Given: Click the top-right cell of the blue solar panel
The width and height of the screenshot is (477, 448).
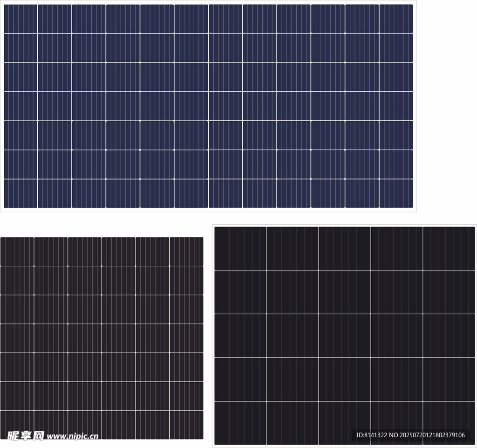Looking at the screenshot, I should pyautogui.click(x=396, y=19).
